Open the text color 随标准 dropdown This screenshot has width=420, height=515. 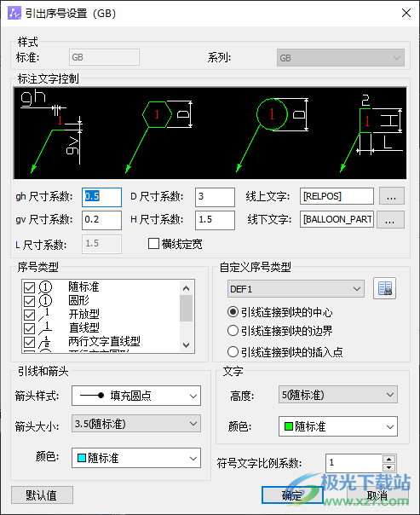(338, 426)
